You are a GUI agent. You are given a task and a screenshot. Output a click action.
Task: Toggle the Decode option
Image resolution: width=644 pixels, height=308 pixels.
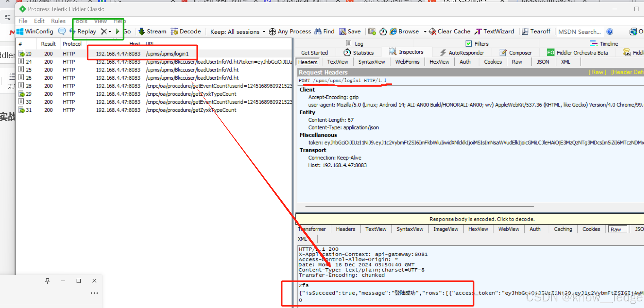tap(186, 31)
